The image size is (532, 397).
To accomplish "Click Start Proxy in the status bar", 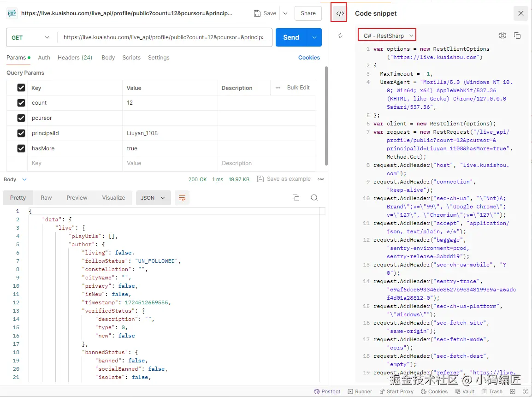I will [x=396, y=391].
